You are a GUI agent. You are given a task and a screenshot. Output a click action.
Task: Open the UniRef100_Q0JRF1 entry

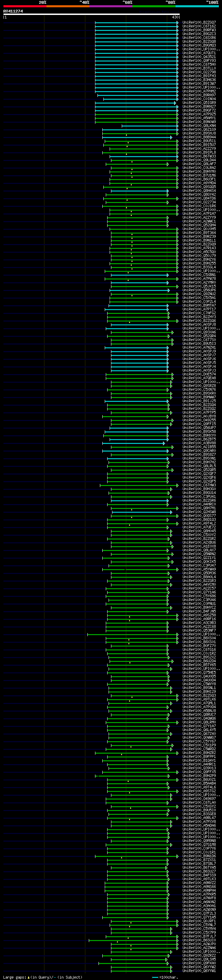[x=199, y=921]
